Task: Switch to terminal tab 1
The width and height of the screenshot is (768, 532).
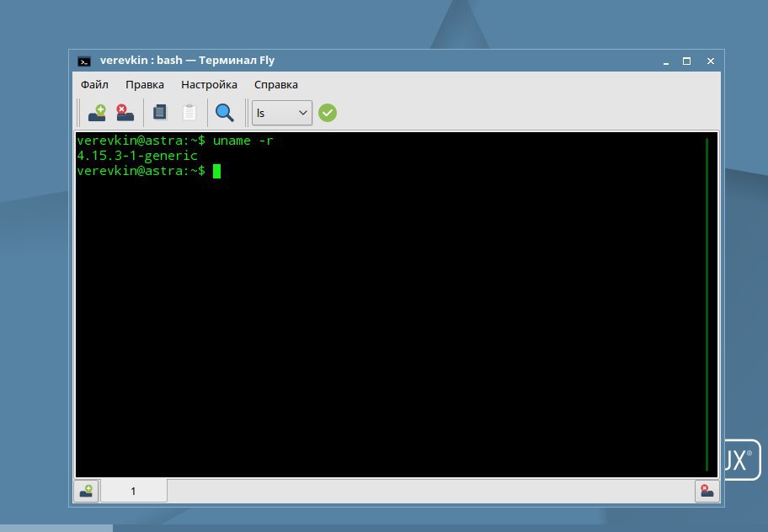Action: pyautogui.click(x=133, y=491)
